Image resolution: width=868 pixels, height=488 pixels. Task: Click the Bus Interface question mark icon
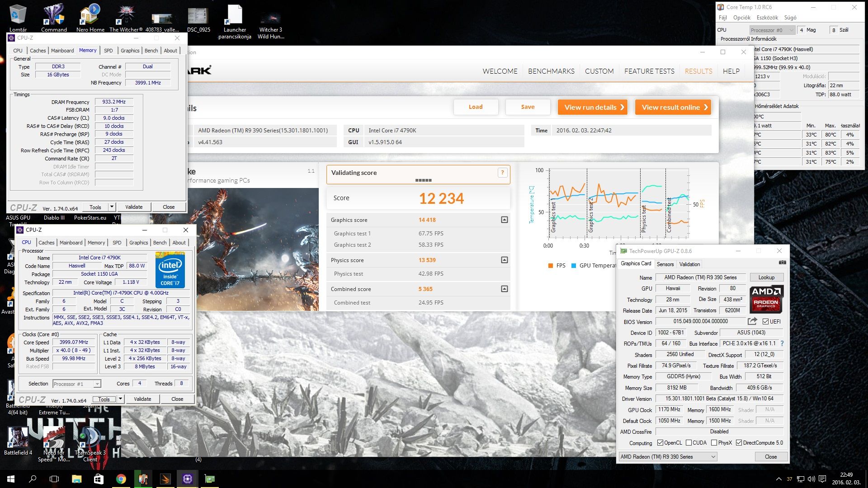(782, 343)
